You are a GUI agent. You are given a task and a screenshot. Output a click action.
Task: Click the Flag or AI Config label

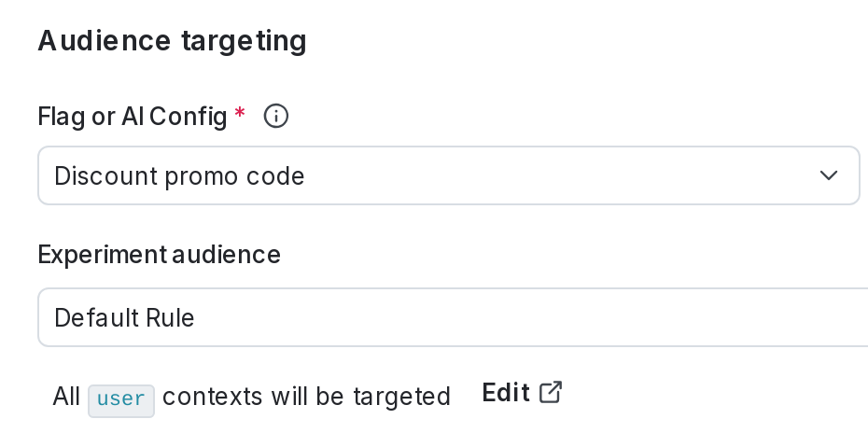(x=132, y=117)
